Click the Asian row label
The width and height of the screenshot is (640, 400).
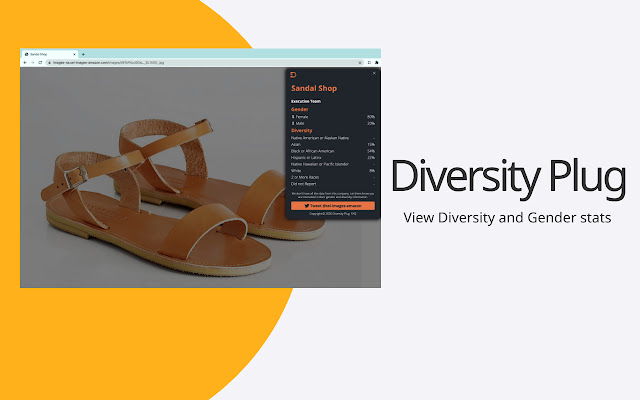(x=296, y=144)
